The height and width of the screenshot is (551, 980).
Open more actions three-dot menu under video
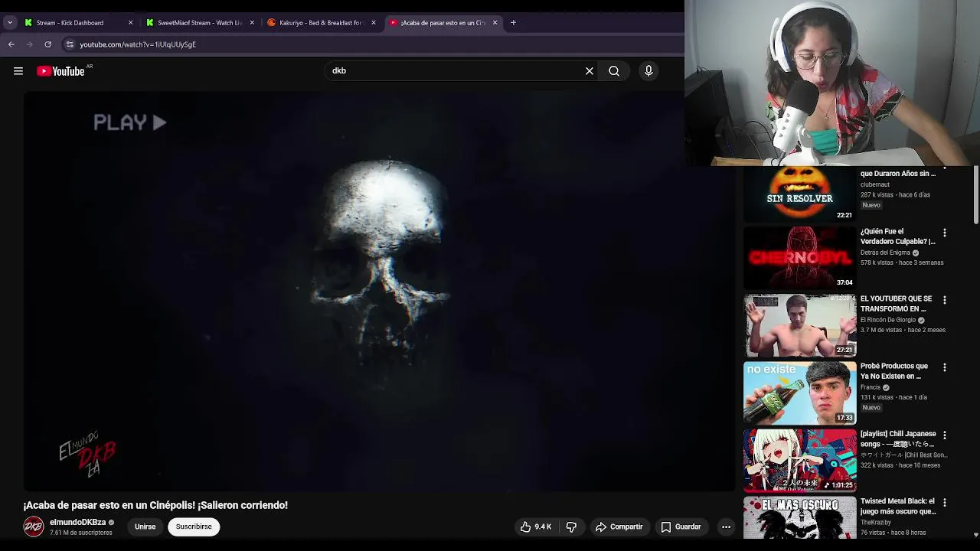pos(726,527)
